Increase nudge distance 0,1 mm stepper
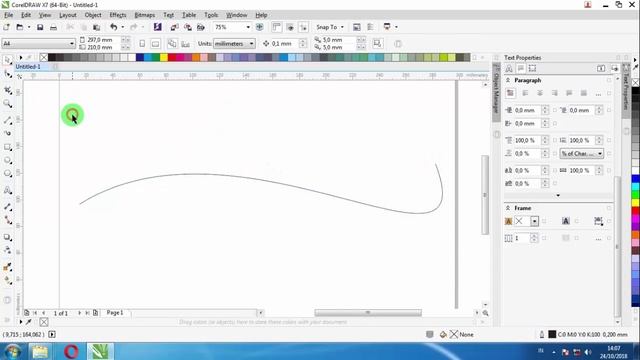 coord(303,41)
